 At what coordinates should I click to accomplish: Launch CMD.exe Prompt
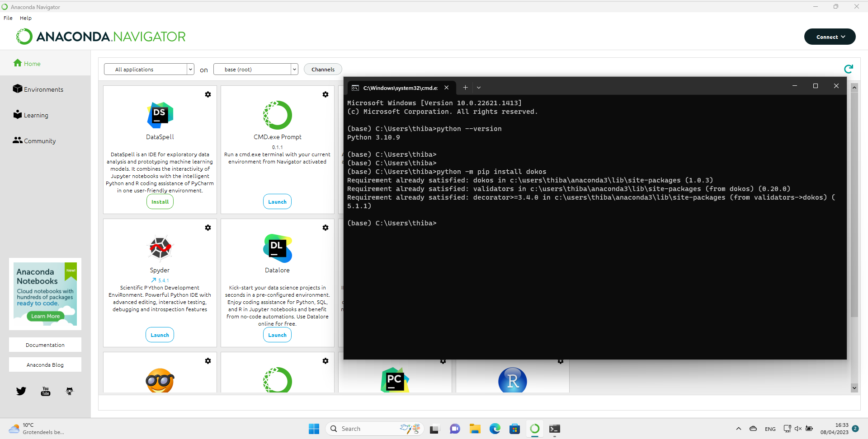pos(277,202)
